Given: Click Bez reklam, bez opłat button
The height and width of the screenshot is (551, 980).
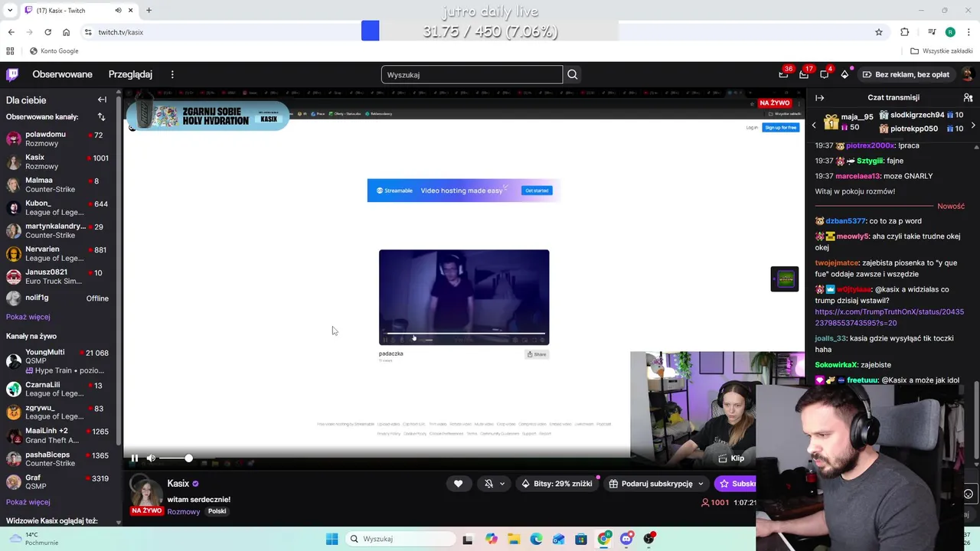Looking at the screenshot, I should 906,74.
